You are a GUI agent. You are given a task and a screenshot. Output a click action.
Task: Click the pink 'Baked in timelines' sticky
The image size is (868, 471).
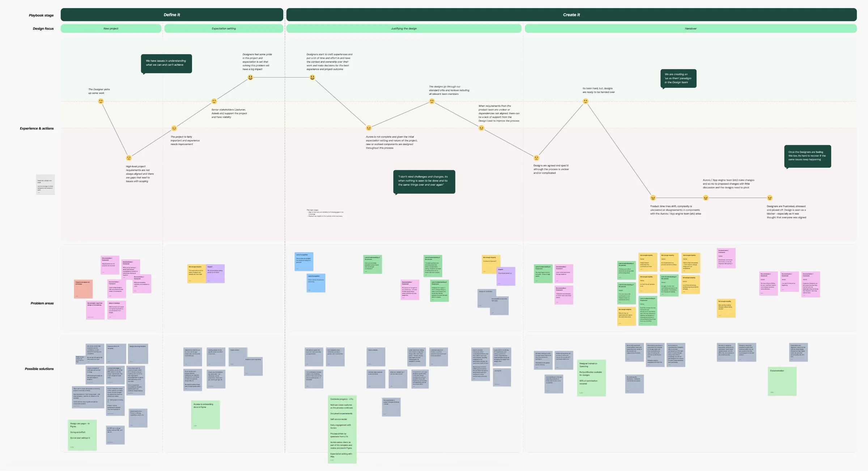116,310
